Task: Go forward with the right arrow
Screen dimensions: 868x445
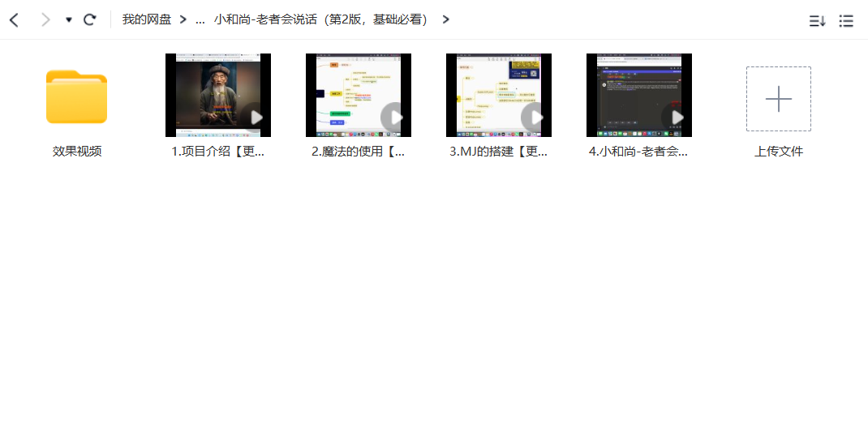Action: click(45, 20)
